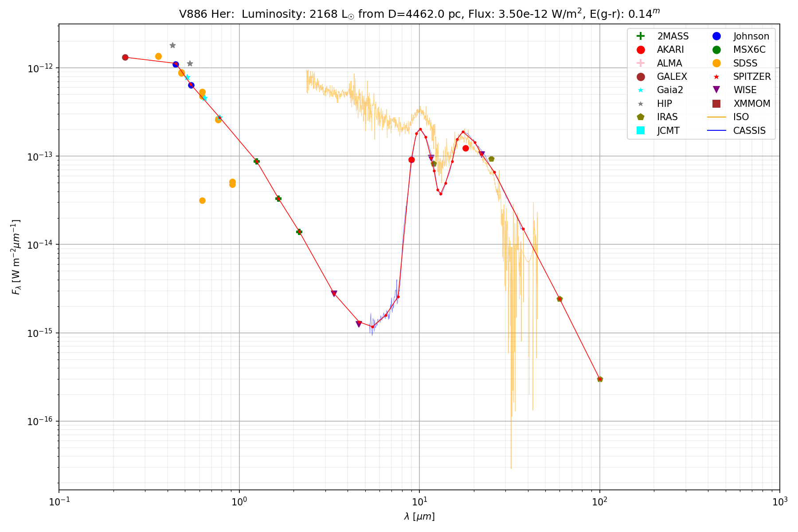Click the GALEX data point at far left
This screenshot has width=798, height=532.
tap(125, 57)
